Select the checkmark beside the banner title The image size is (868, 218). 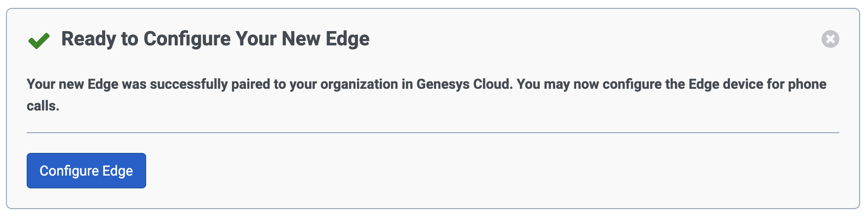click(x=39, y=40)
